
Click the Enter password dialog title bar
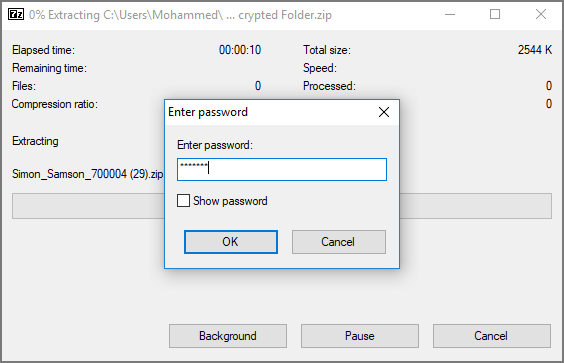270,112
